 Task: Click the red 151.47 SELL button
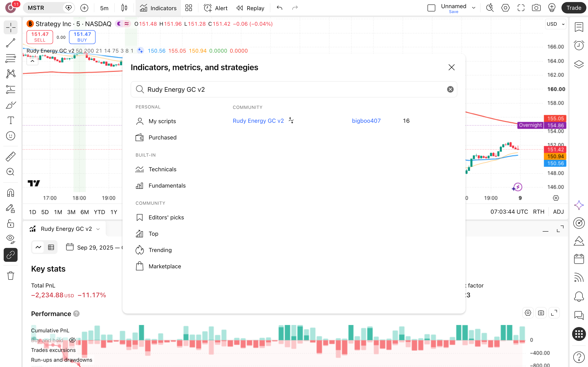coord(40,37)
